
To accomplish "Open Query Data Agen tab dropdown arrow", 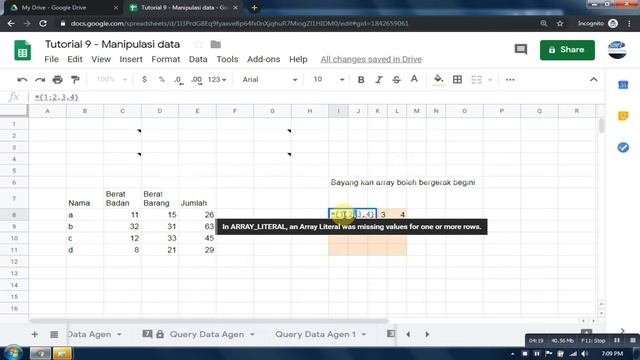I will (252, 334).
